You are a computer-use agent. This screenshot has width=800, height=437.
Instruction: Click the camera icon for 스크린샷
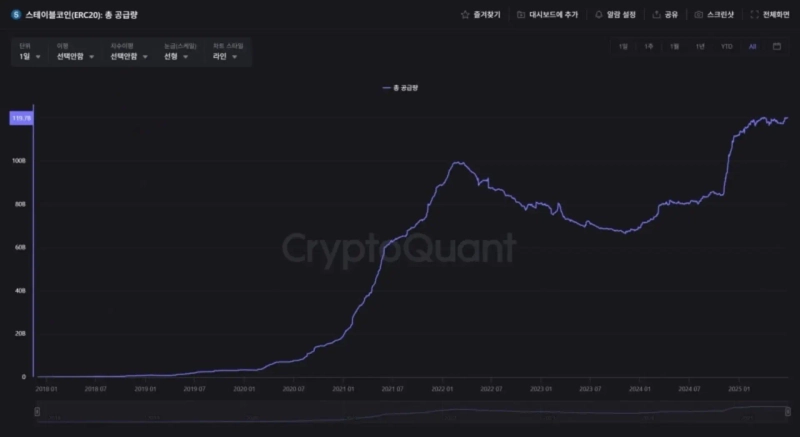tap(698, 15)
